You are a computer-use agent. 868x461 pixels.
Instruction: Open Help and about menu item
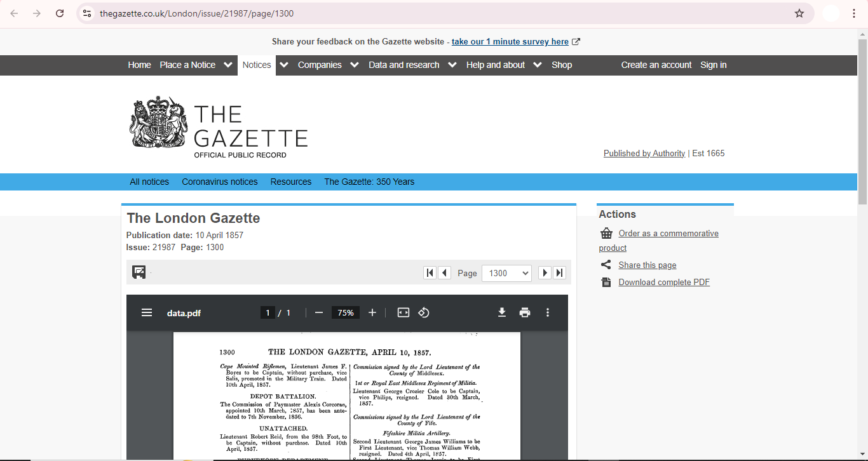(x=496, y=65)
